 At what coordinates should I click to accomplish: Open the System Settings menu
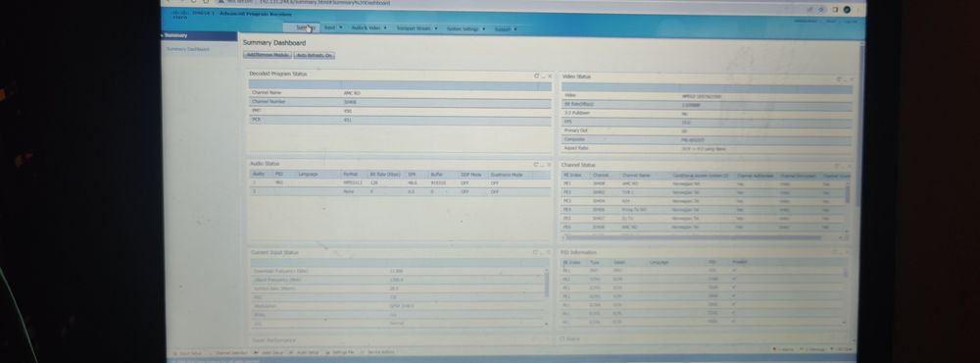pyautogui.click(x=465, y=28)
